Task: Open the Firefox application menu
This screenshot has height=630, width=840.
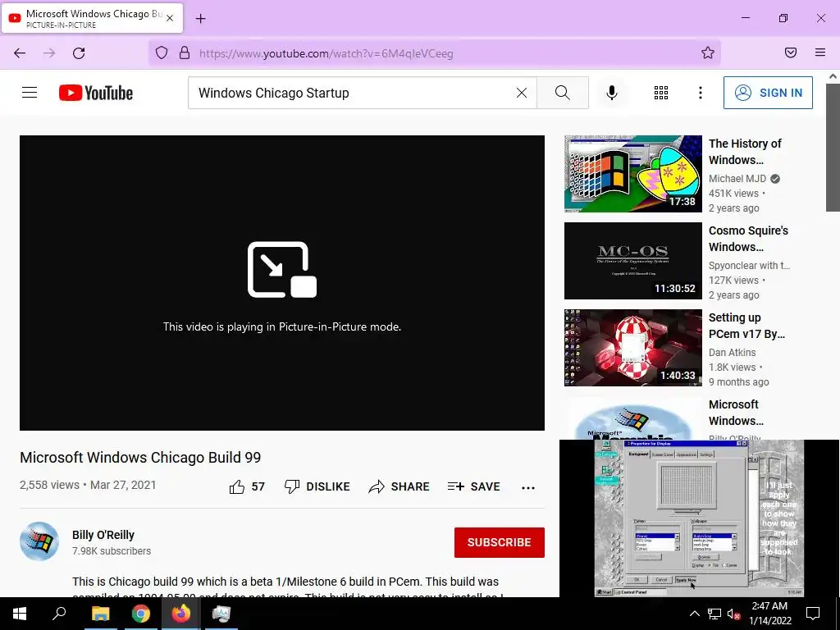Action: pyautogui.click(x=820, y=52)
